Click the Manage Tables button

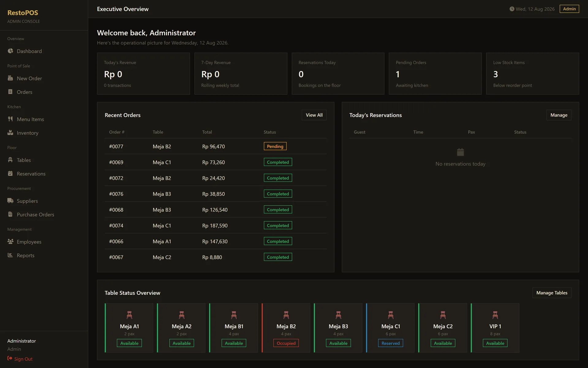552,293
